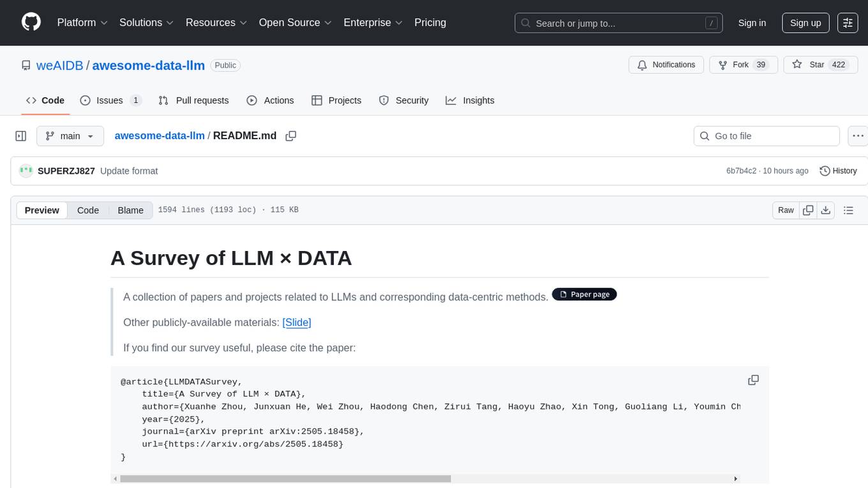
Task: Click the Public visibility badge
Action: click(225, 65)
